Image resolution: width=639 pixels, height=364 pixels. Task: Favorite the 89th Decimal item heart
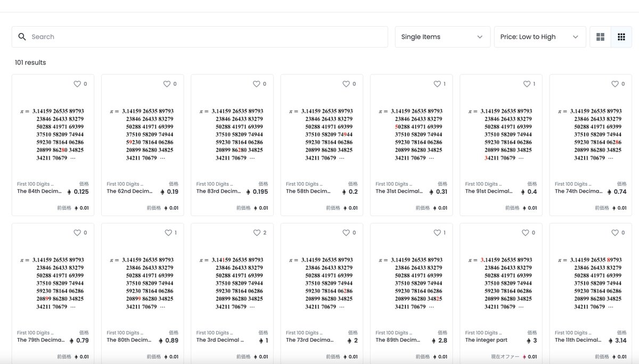click(x=437, y=233)
